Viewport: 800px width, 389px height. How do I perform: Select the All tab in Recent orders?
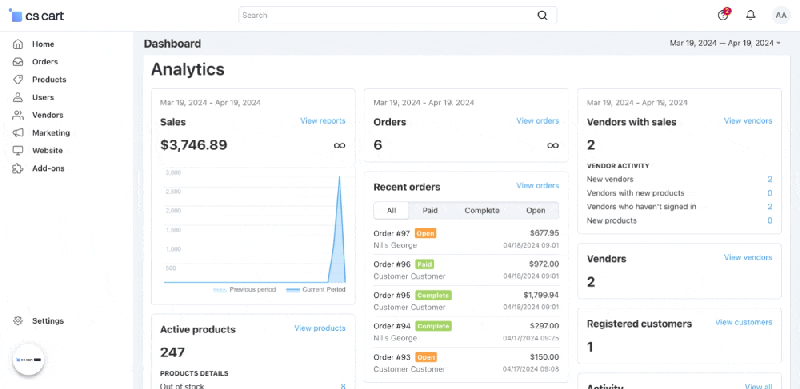392,210
